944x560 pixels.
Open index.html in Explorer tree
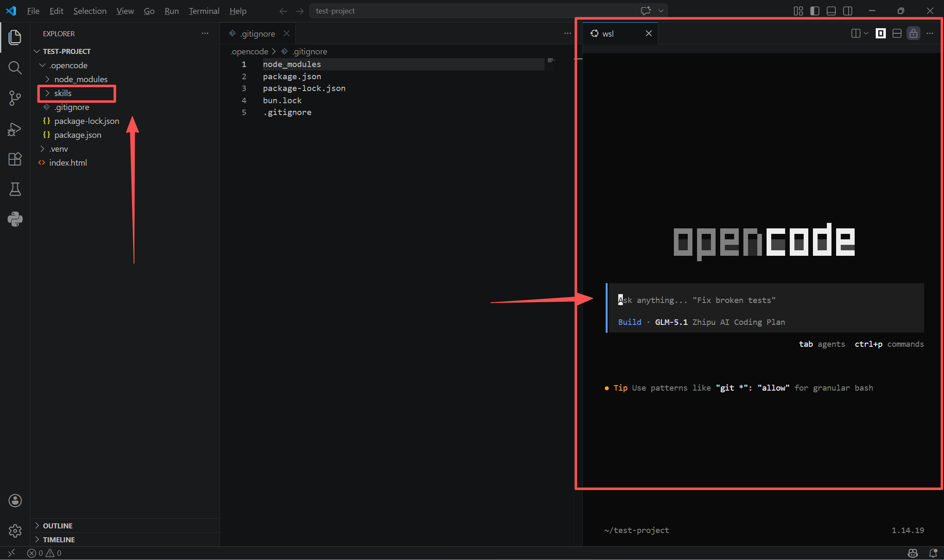tap(68, 163)
